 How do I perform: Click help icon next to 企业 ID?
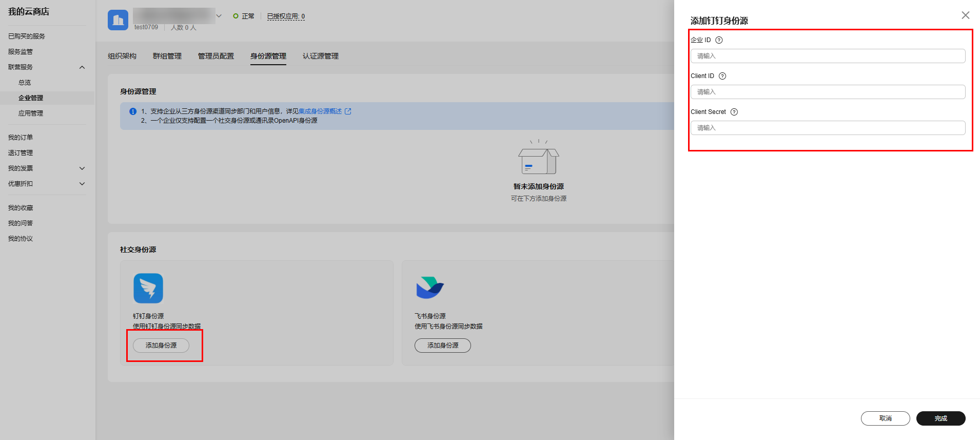pyautogui.click(x=719, y=40)
